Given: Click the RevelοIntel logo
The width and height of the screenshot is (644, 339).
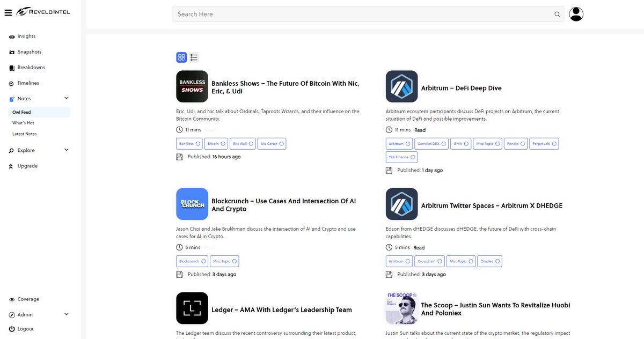Looking at the screenshot, I should click(x=43, y=11).
